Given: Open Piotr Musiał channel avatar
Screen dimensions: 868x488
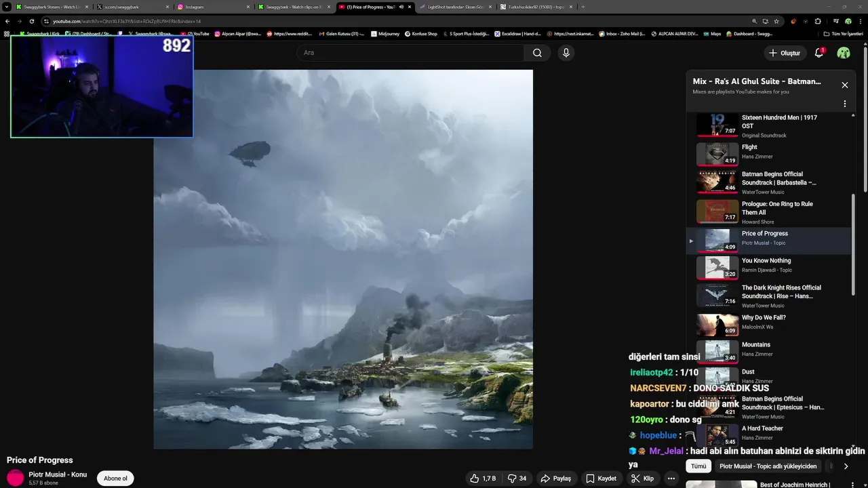Looking at the screenshot, I should pyautogui.click(x=15, y=479).
